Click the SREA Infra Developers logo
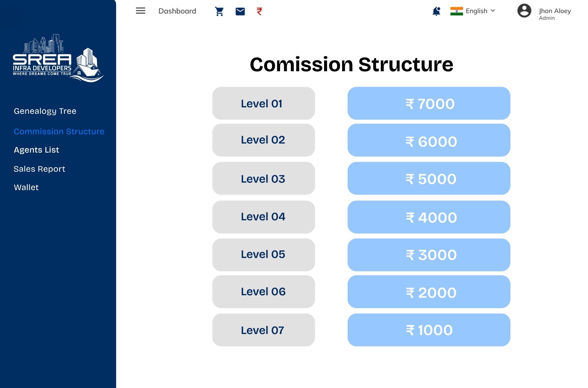588x388 pixels. pyautogui.click(x=58, y=58)
